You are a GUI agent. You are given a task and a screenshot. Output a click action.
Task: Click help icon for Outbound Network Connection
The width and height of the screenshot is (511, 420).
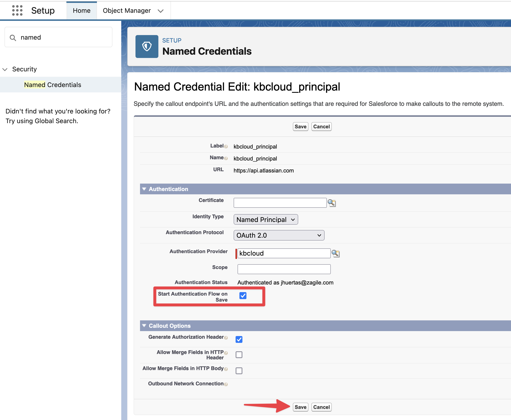click(x=226, y=384)
